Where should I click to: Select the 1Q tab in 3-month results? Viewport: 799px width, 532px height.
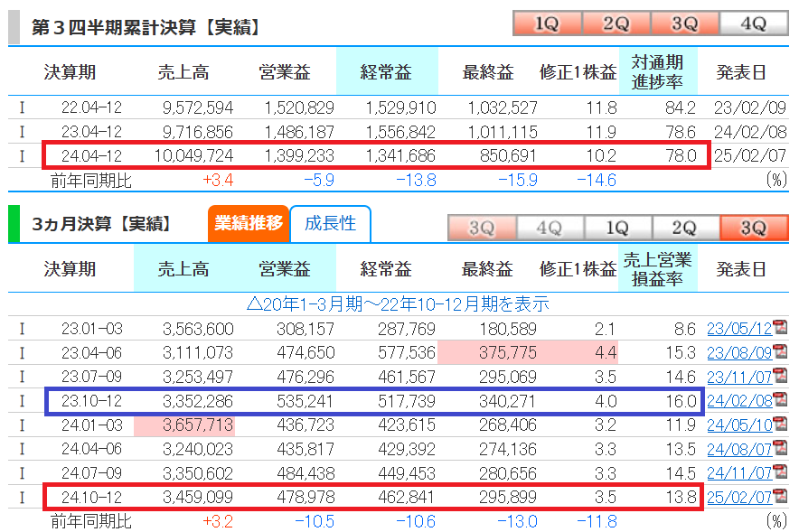coord(618,228)
